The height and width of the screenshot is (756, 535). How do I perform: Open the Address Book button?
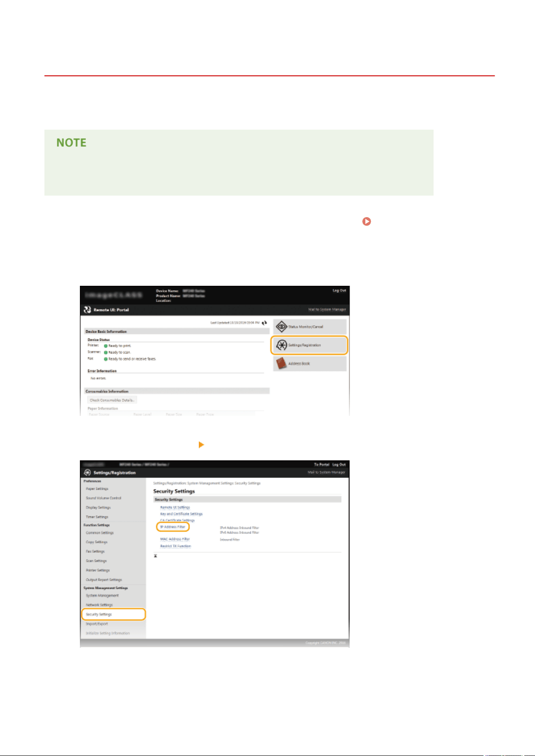pyautogui.click(x=310, y=363)
